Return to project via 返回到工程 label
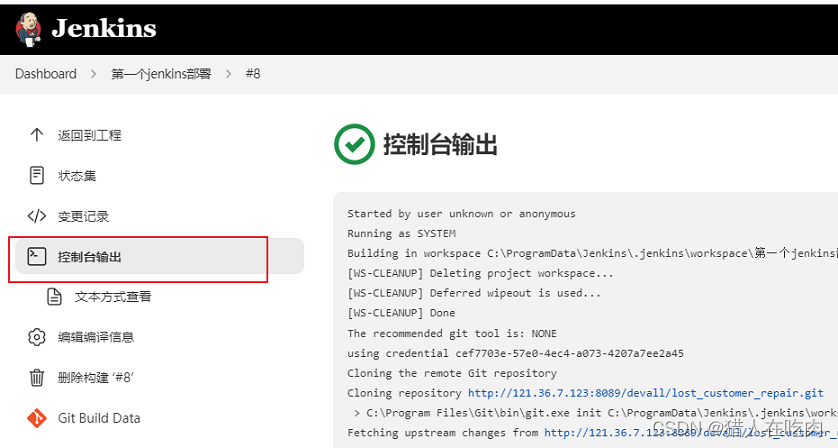This screenshot has height=448, width=838. 90,135
